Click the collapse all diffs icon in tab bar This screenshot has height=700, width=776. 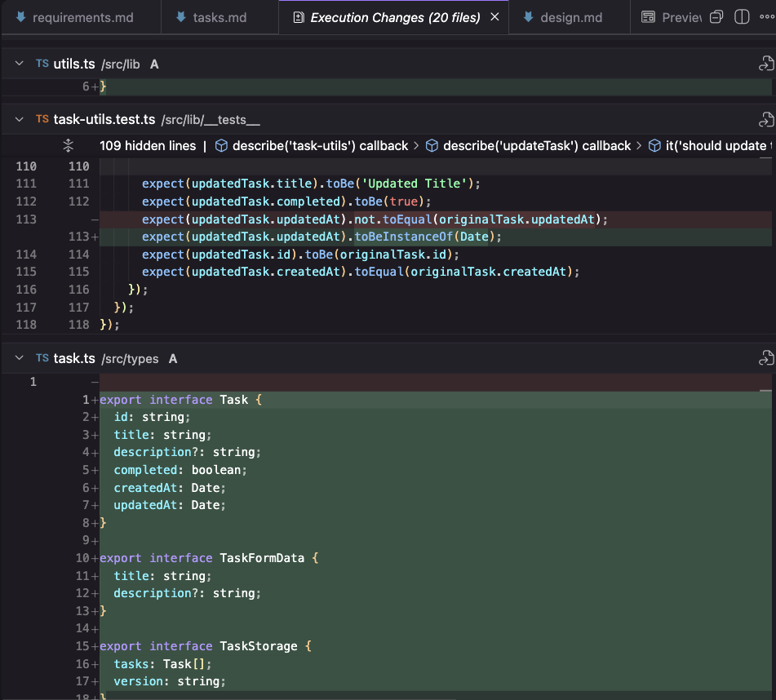click(716, 17)
